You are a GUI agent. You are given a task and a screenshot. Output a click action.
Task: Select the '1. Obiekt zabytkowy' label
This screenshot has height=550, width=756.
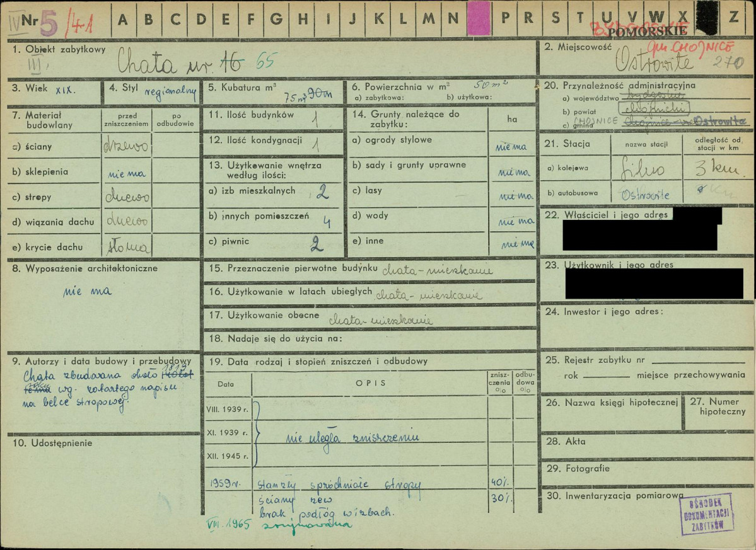pos(59,49)
